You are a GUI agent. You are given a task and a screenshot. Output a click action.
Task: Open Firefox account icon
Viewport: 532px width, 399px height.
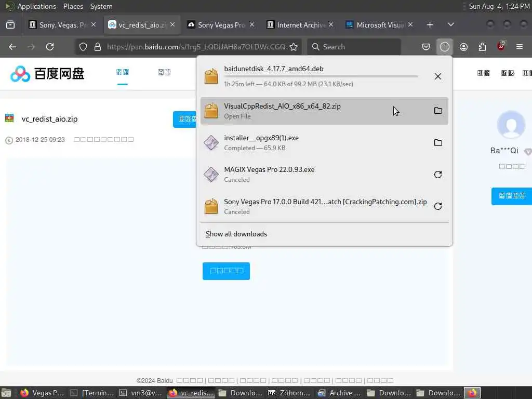click(x=463, y=47)
